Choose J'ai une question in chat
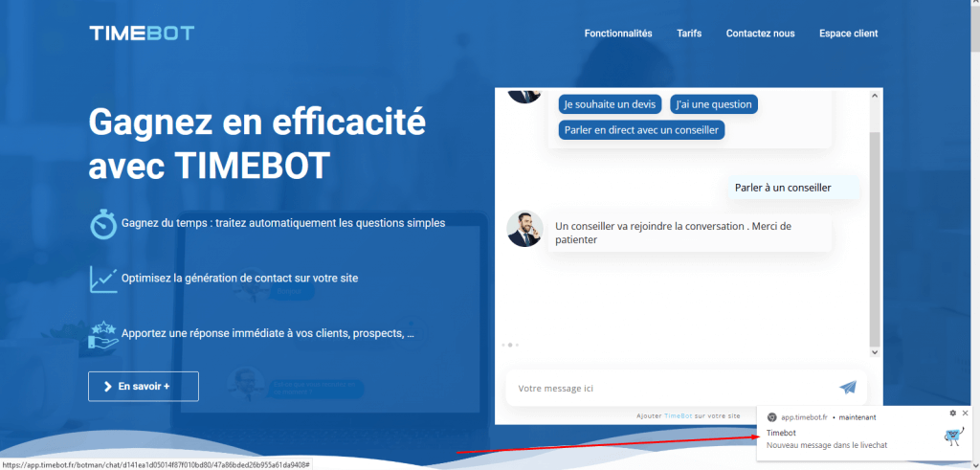The image size is (980, 470). (x=714, y=104)
